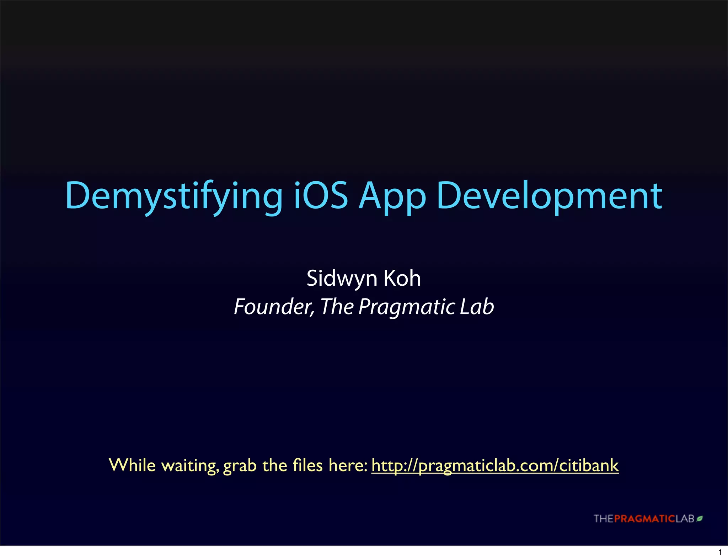The image size is (728, 560).
Task: Click the word LAB in the logo
Action: coord(685,519)
